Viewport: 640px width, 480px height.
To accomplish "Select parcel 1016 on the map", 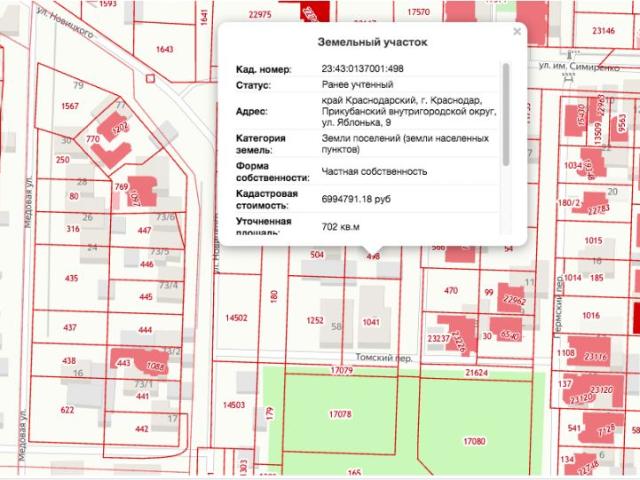I will click(x=591, y=315).
